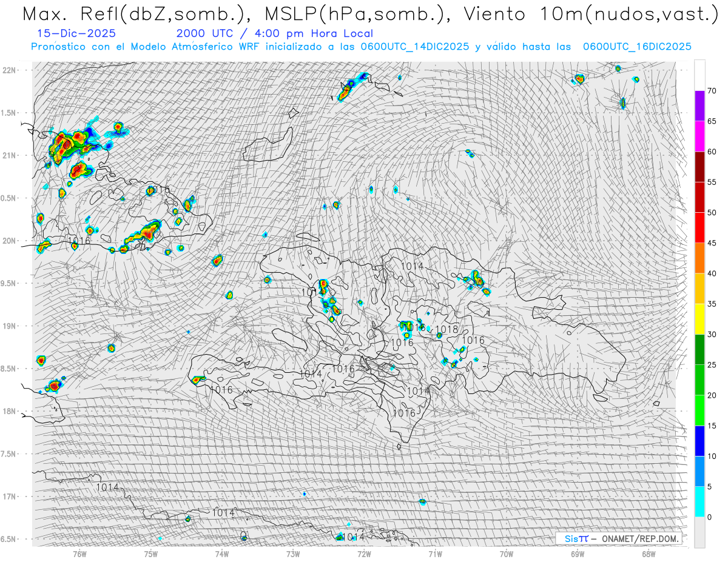Click the '76W' longitude axis label
Viewport: 728px width, 562px height.
[x=79, y=554]
